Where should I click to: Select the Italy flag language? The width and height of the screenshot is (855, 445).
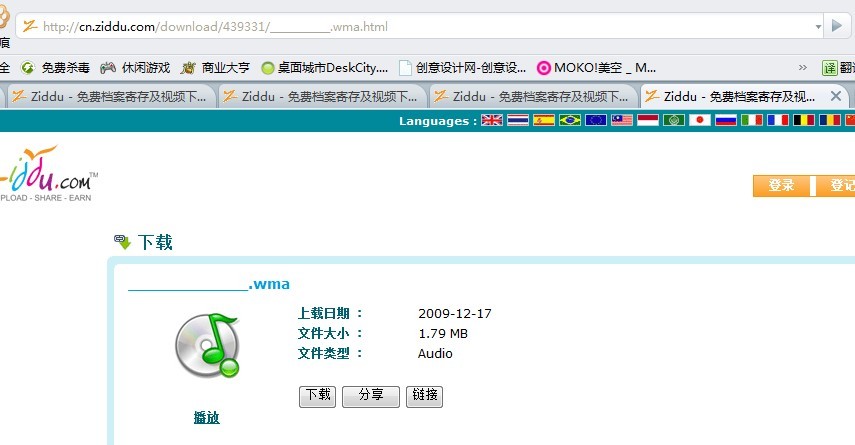pyautogui.click(x=752, y=121)
